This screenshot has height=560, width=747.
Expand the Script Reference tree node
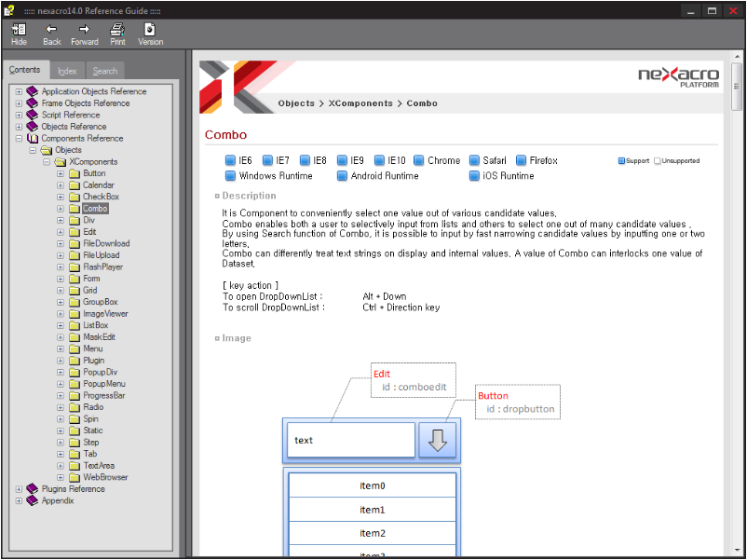tap(19, 115)
